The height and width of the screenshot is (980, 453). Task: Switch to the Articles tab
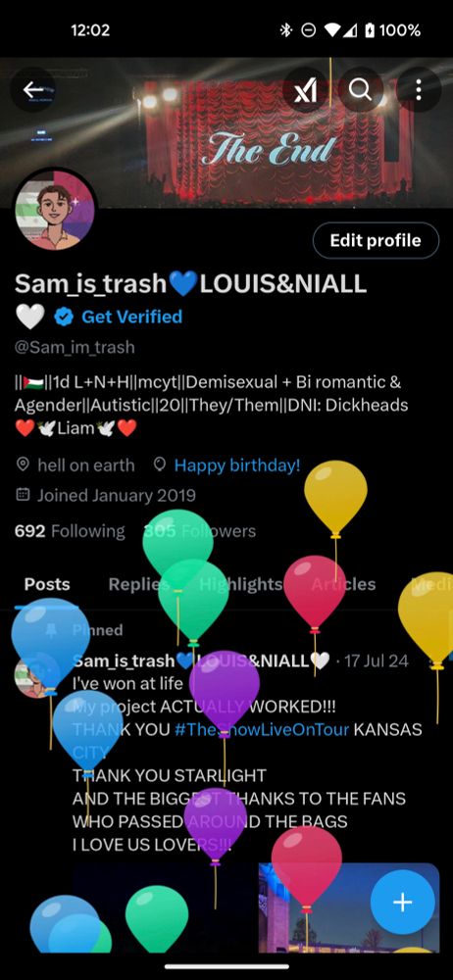(343, 584)
